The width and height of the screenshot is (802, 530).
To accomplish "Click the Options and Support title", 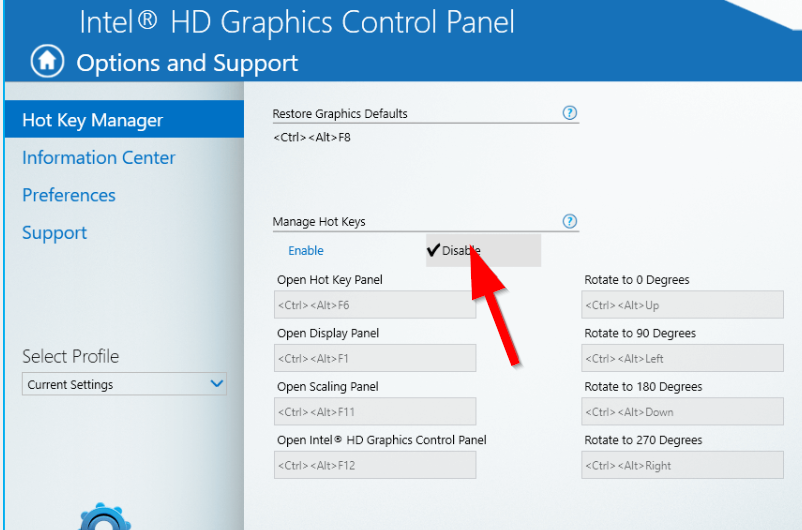I will coord(187,63).
